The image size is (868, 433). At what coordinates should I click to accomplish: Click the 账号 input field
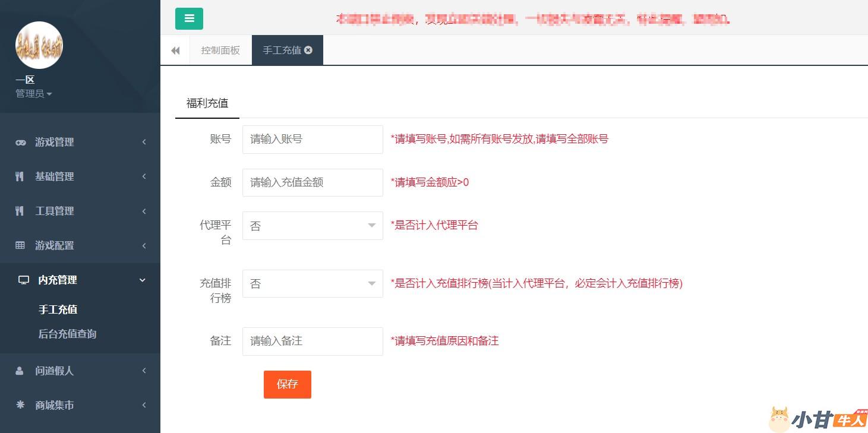[313, 139]
